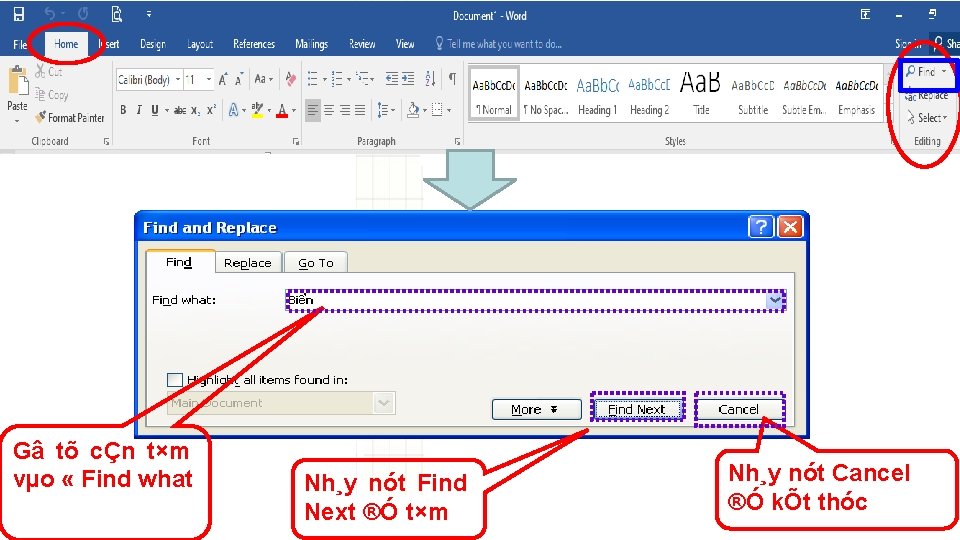Viewport: 960px width, 540px height.
Task: Switch to Replace tab in dialog
Action: coord(247,263)
